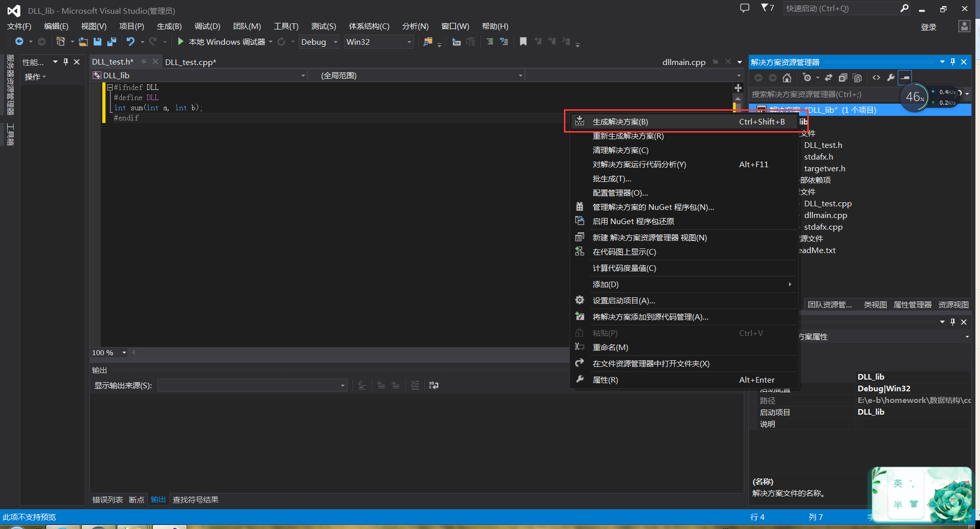The height and width of the screenshot is (529, 980).
Task: Click the feedback speech bubble icon
Action: click(x=745, y=8)
